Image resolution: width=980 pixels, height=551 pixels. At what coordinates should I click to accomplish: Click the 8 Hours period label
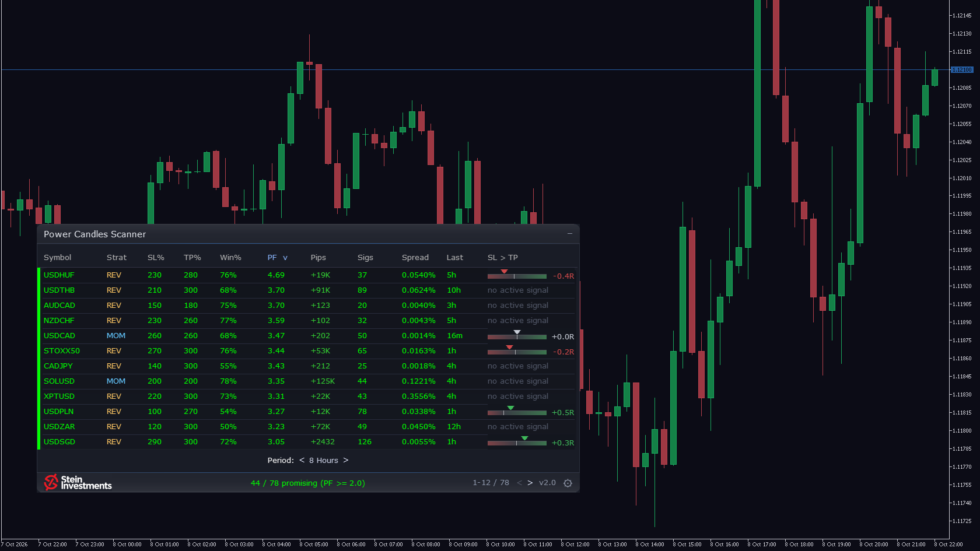click(x=324, y=460)
